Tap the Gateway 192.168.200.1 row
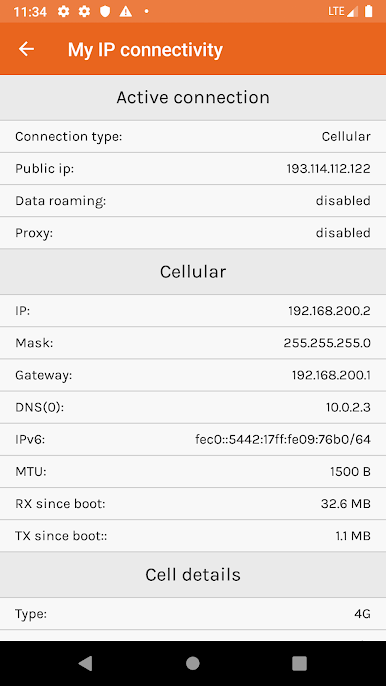The width and height of the screenshot is (386, 686). tap(193, 375)
